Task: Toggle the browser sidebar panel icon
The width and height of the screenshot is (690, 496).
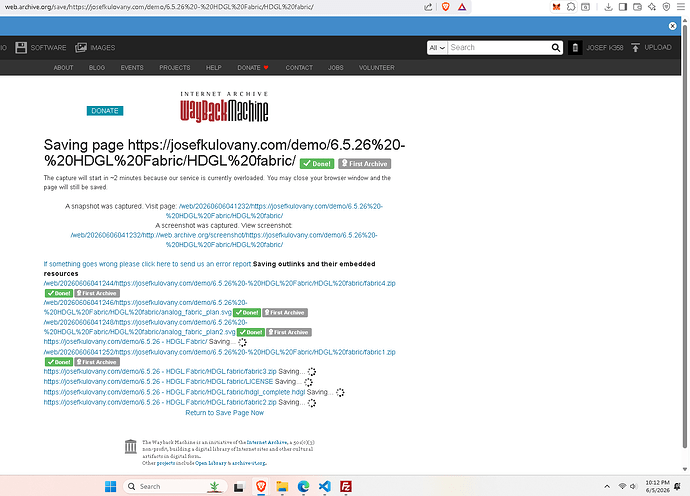Action: pyautogui.click(x=623, y=7)
